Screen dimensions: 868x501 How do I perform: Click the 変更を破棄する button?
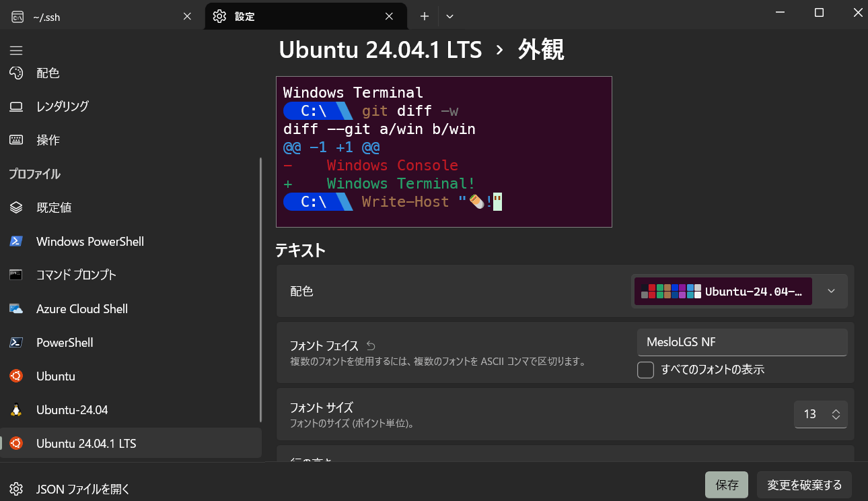(x=805, y=485)
